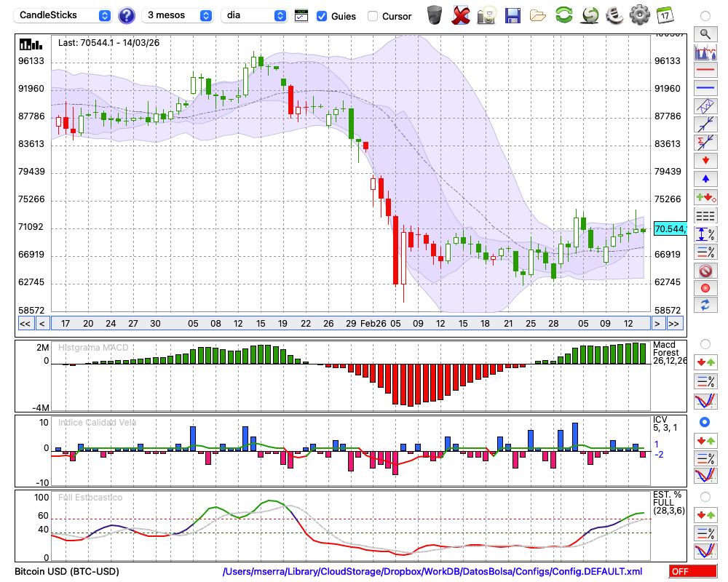Click the trash can icon in toolbar
Image resolution: width=728 pixels, height=582 pixels.
point(435,15)
